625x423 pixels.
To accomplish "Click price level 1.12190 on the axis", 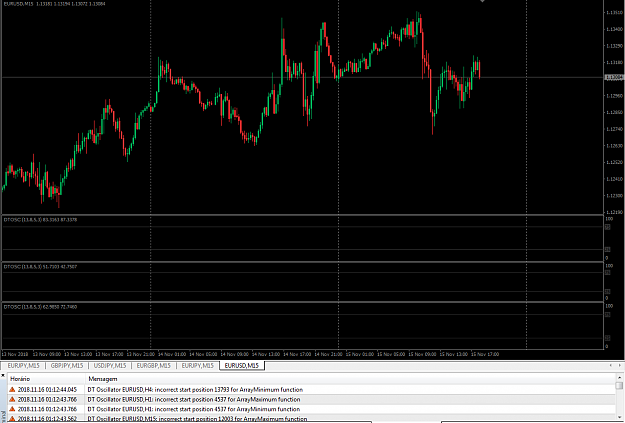I will coord(614,212).
